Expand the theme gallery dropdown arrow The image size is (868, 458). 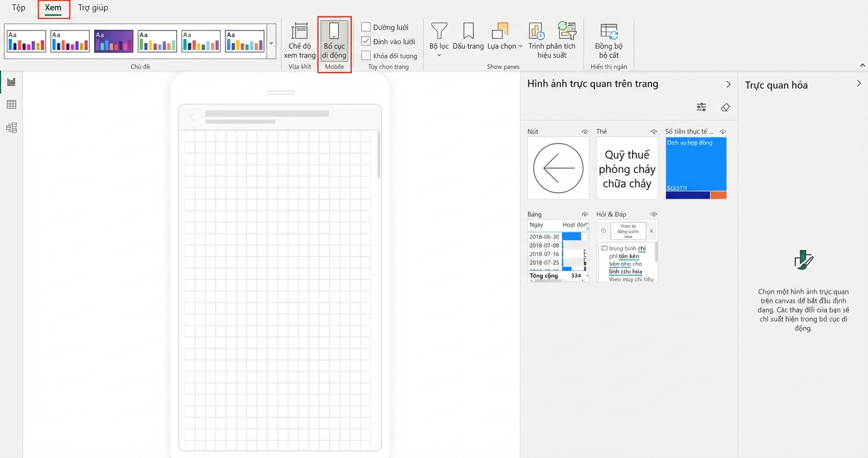pyautogui.click(x=272, y=43)
